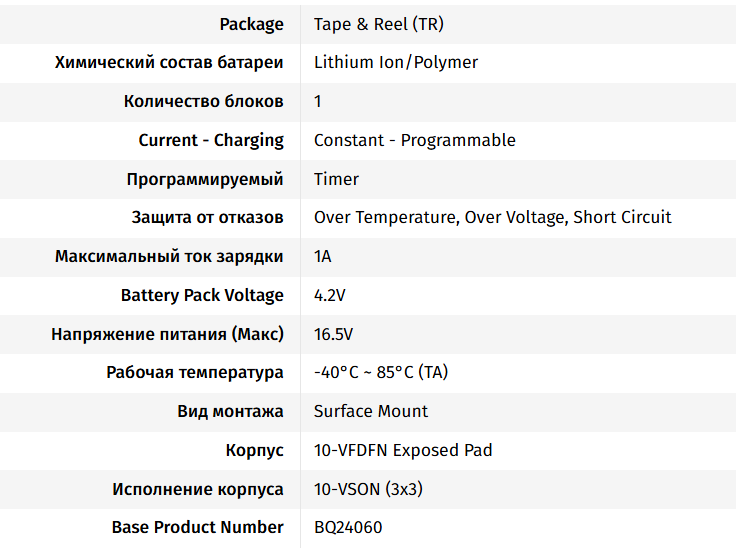Select the Over Temperature, Over Voltage text

[x=440, y=217]
